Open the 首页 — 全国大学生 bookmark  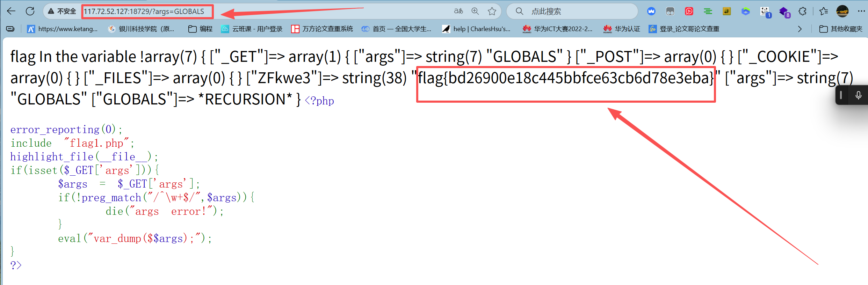pos(396,29)
